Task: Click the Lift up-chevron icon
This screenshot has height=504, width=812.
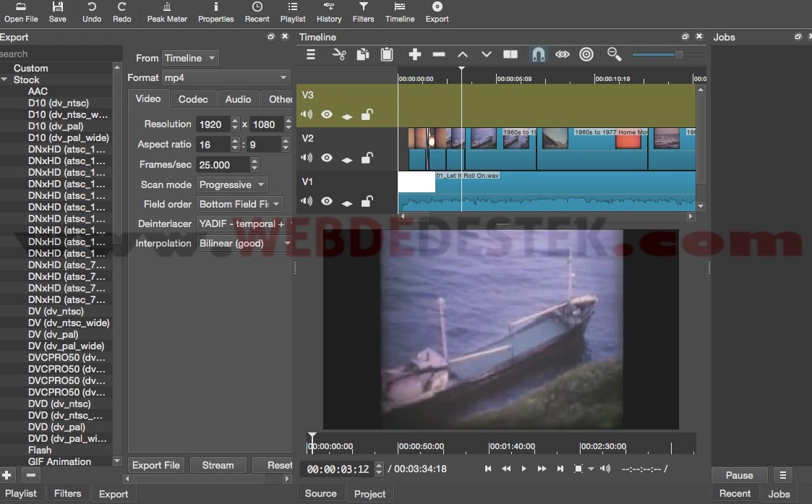Action: pyautogui.click(x=463, y=54)
